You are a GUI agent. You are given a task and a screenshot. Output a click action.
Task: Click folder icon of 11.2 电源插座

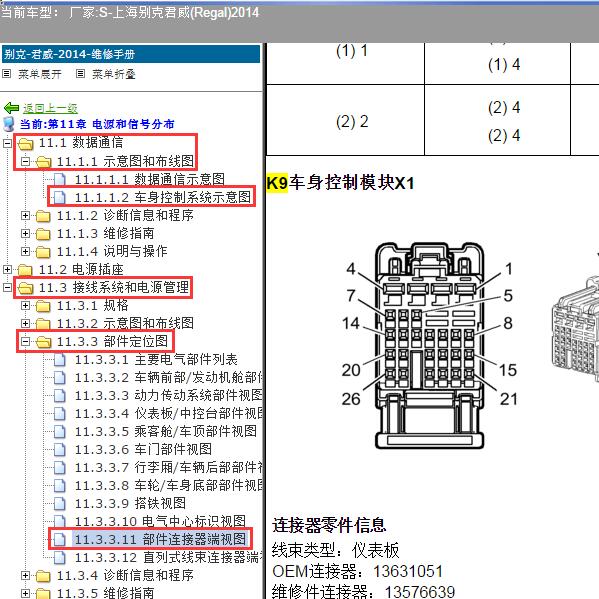tap(26, 270)
